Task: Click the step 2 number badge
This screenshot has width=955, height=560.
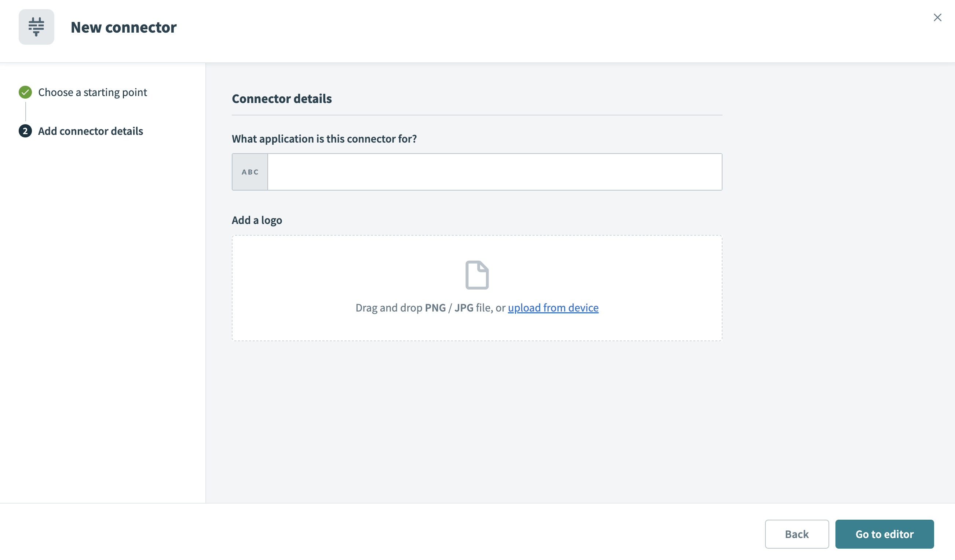Action: (25, 131)
